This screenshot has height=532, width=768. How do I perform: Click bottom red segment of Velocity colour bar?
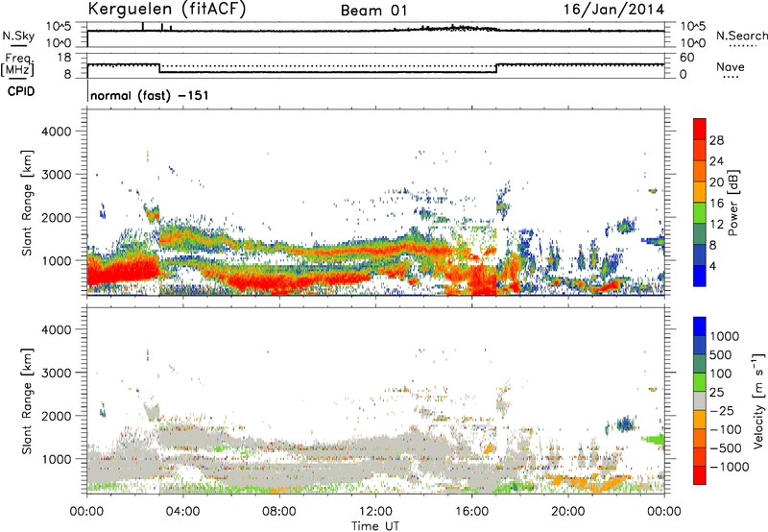tap(700, 475)
